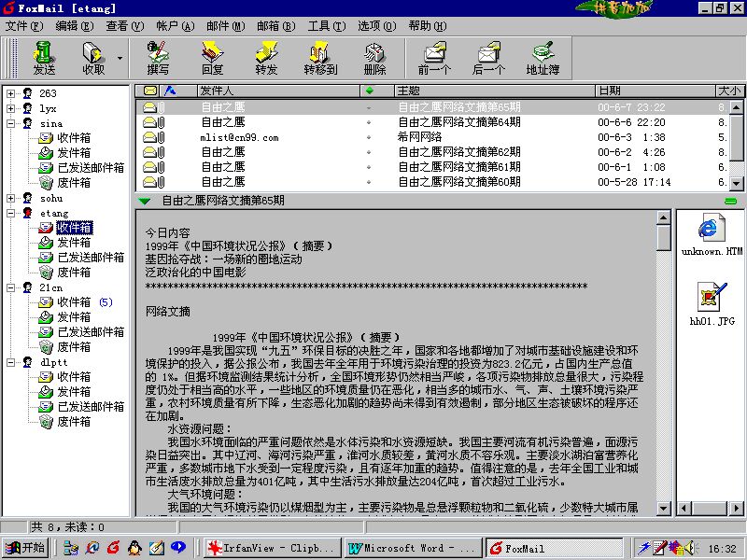Click the 回复 (Reply) toolbar icon
747x560 pixels.
[x=212, y=57]
